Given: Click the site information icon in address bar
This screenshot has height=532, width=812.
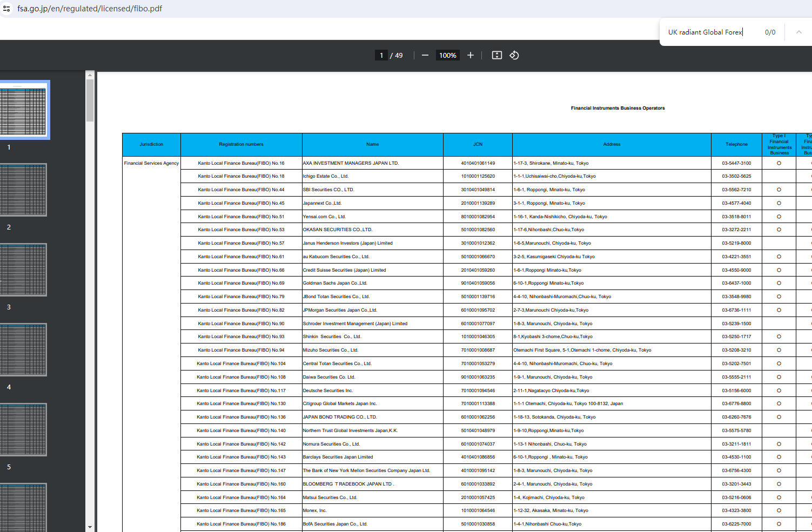Looking at the screenshot, I should pos(6,9).
